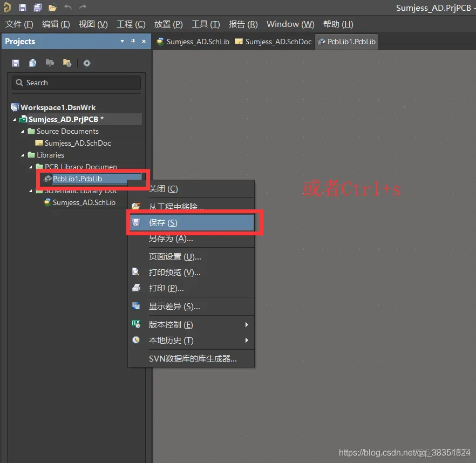Viewport: 476px width, 463px height.
Task: Collapse the PCB Library Documents folder
Action: [31, 167]
